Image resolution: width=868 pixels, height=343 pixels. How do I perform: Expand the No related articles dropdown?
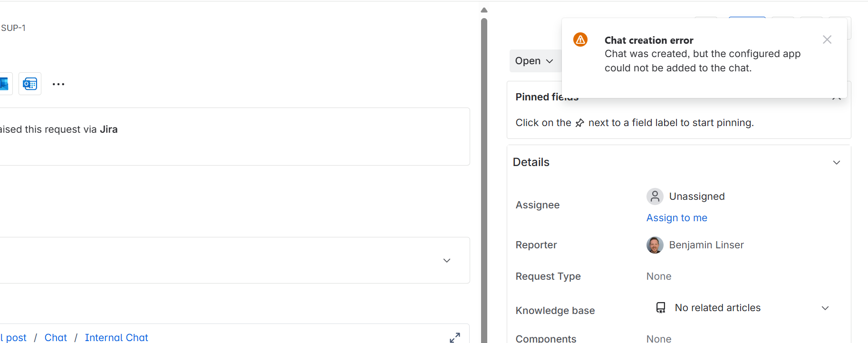825,308
